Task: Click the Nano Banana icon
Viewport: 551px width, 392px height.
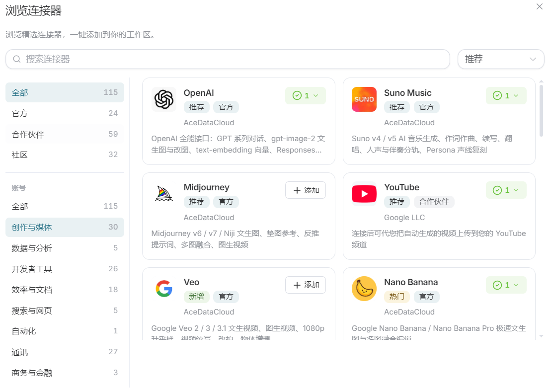Action: tap(364, 289)
